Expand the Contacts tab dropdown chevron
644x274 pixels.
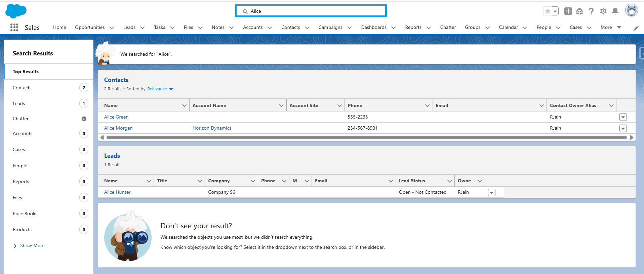307,28
